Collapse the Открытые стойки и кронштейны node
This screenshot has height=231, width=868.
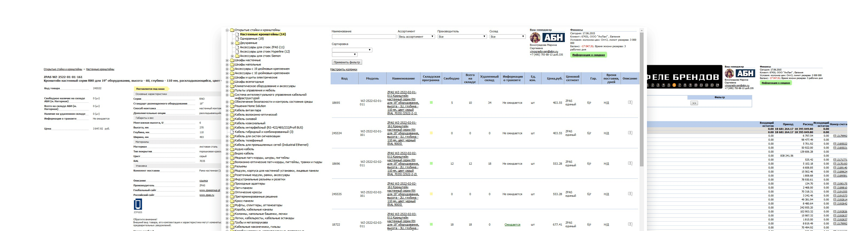pyautogui.click(x=227, y=30)
